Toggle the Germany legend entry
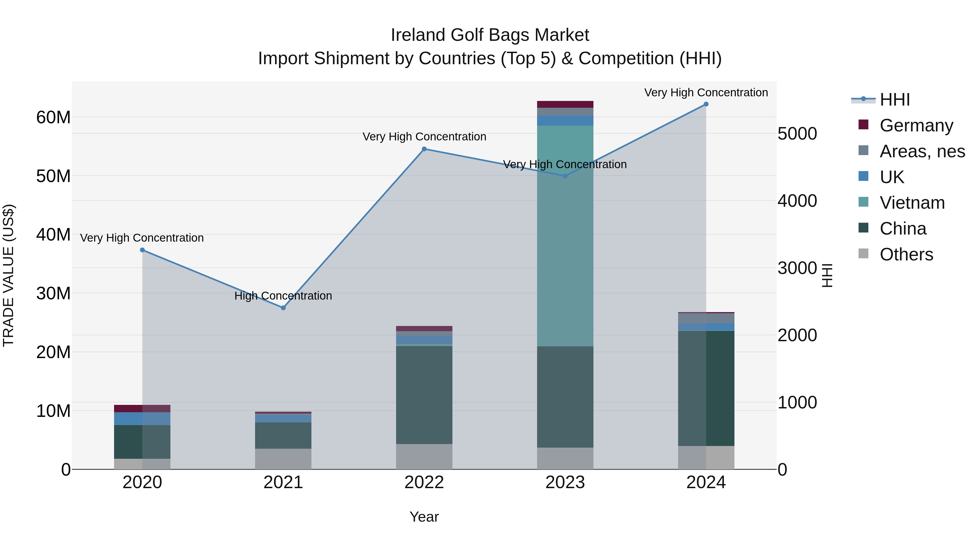The height and width of the screenshot is (551, 980). [906, 125]
